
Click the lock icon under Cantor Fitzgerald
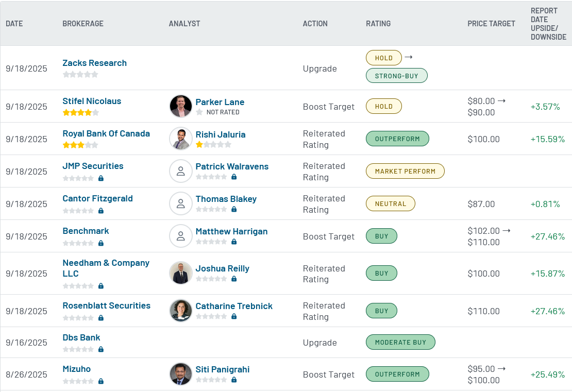click(101, 211)
